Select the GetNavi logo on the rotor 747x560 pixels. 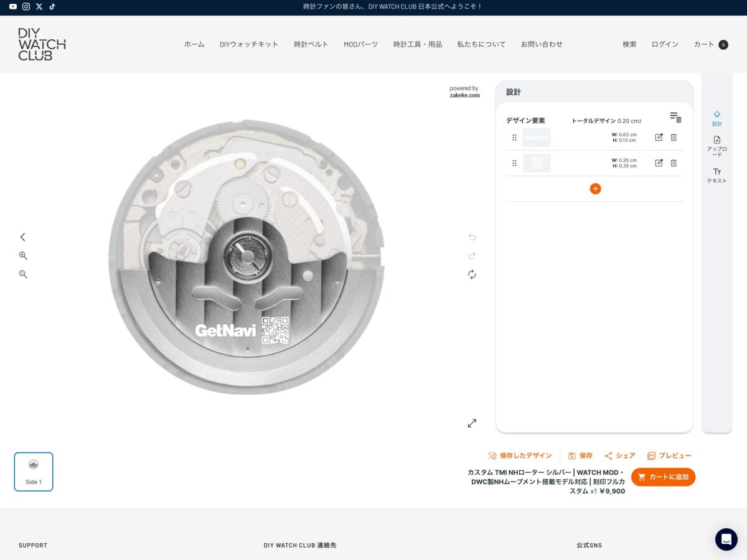[225, 330]
